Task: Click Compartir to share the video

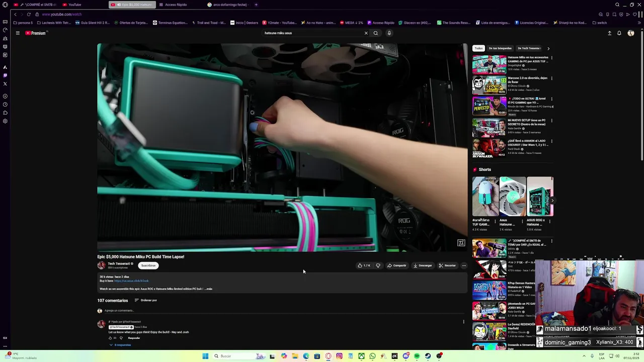Action: [x=397, y=265]
